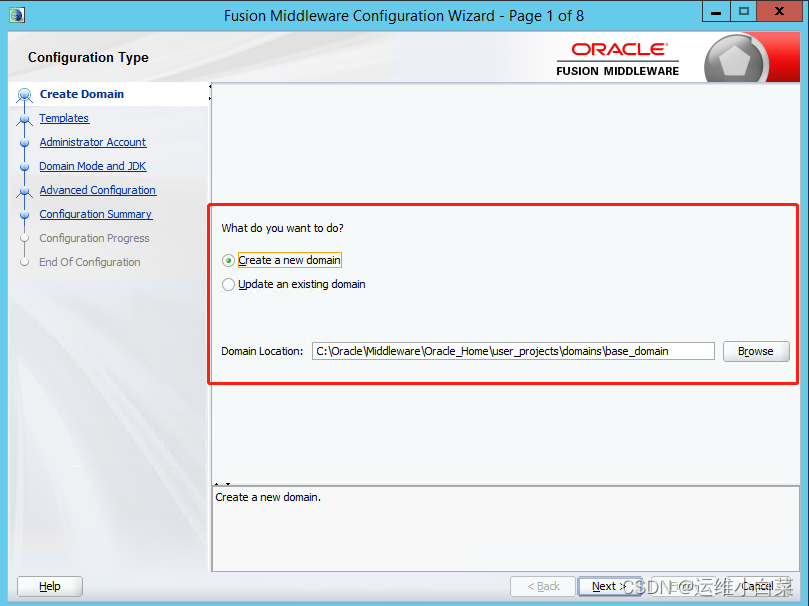Image resolution: width=809 pixels, height=606 pixels.
Task: Click the Domain Mode and JDK node icon
Action: pos(24,167)
